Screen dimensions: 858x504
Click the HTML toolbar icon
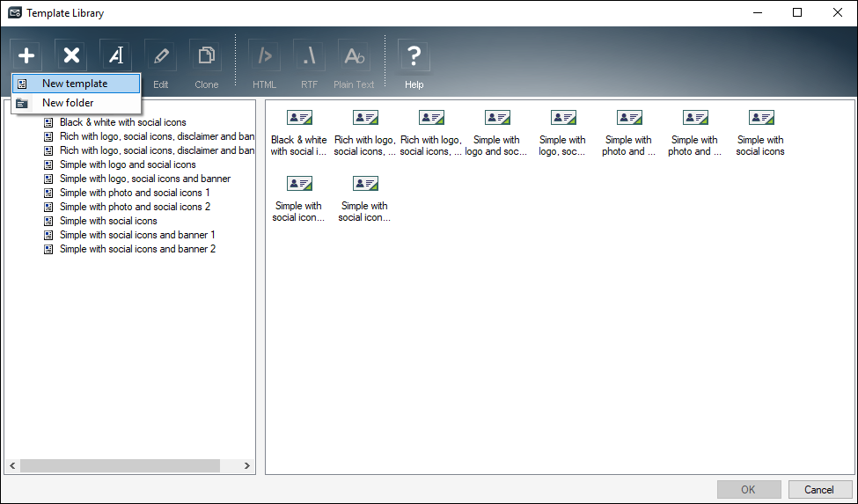click(x=265, y=55)
